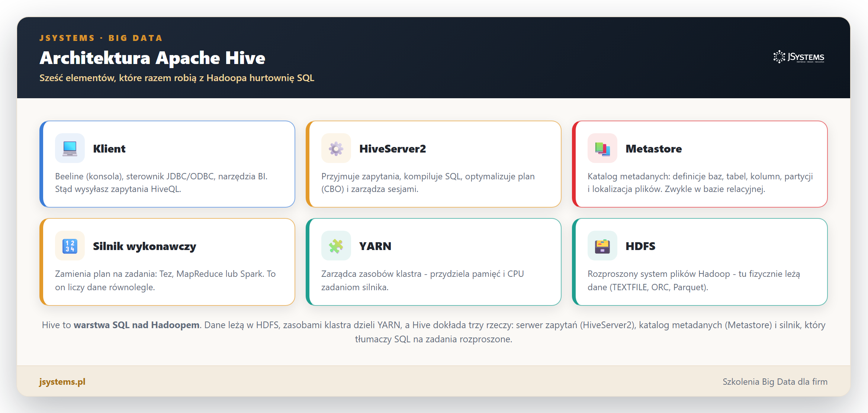868x413 pixels.
Task: Click the bold text warstwa SQL nad Hadoopem
Action: [136, 325]
